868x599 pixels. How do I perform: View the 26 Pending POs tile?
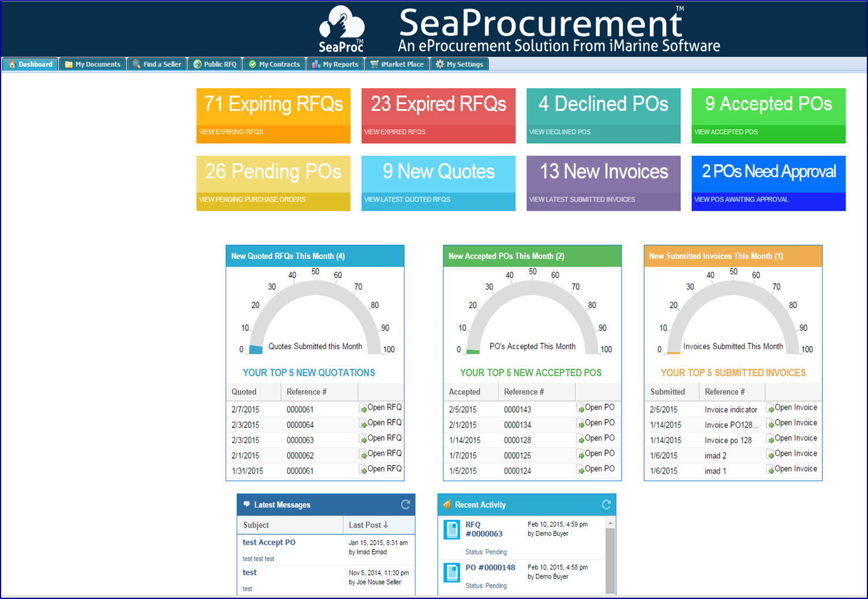click(274, 183)
